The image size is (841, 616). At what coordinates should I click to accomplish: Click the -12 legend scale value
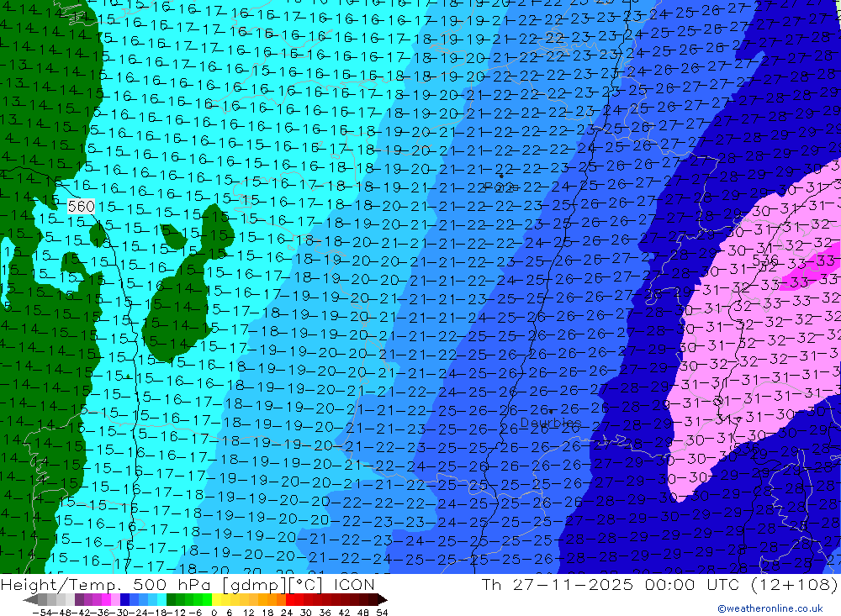176,613
